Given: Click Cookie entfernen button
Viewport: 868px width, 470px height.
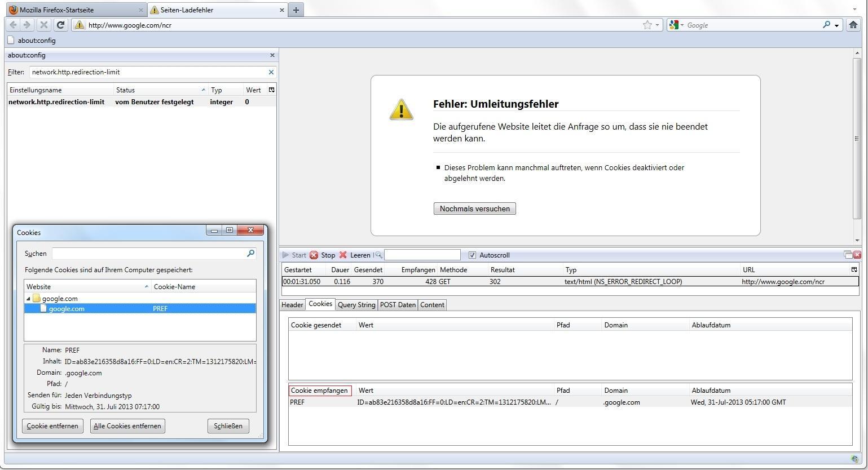Looking at the screenshot, I should 52,426.
